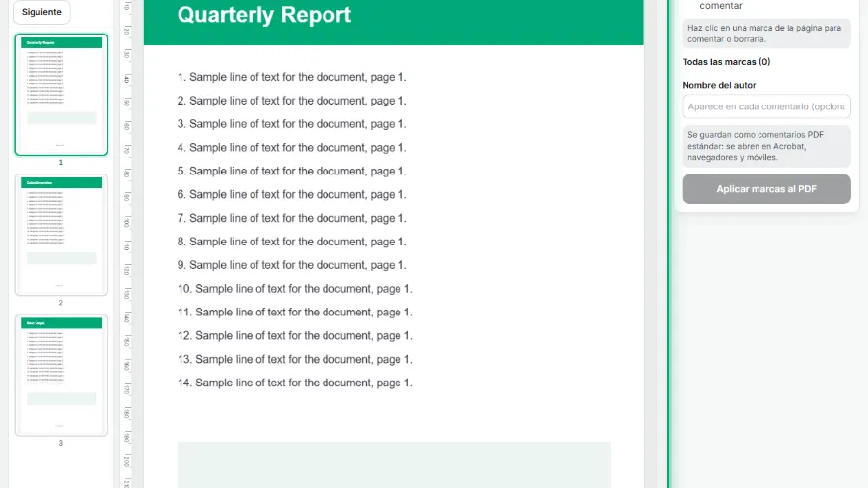
Task: Click the Nombre del autor input field
Action: click(x=766, y=106)
